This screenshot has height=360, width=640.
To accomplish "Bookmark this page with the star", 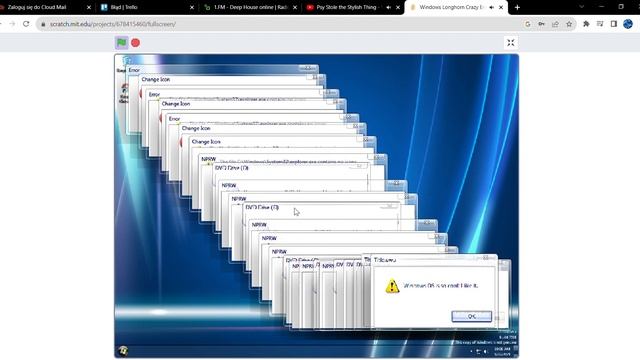I will [x=569, y=24].
